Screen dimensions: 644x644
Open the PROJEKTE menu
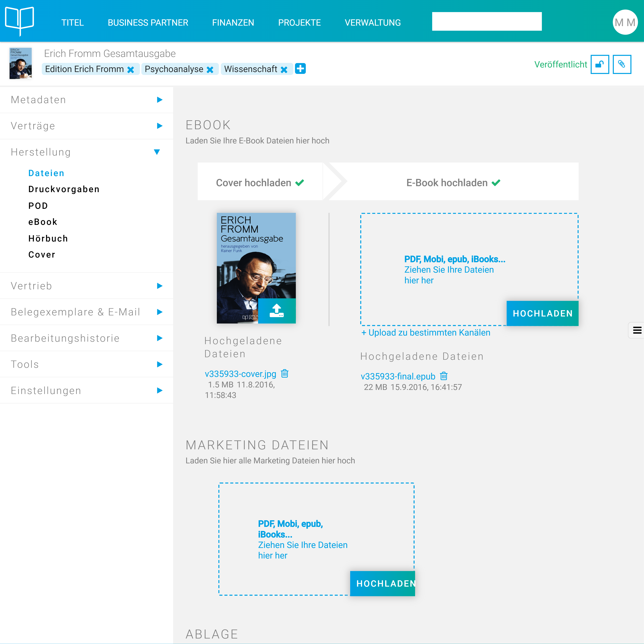click(299, 23)
